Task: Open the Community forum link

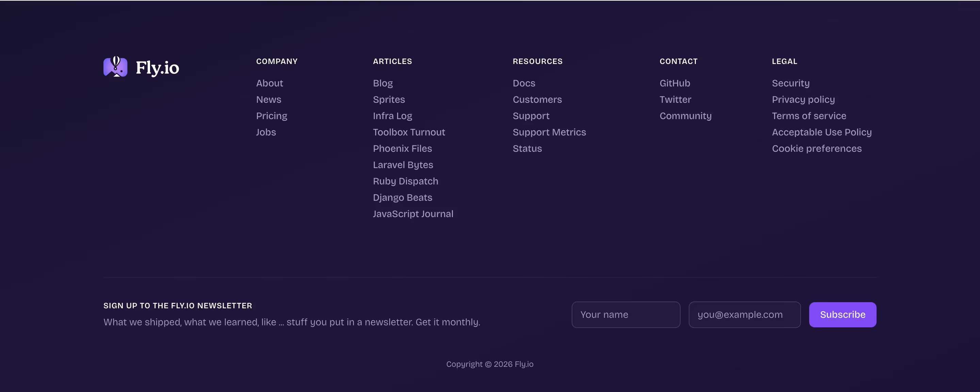Action: [x=686, y=116]
